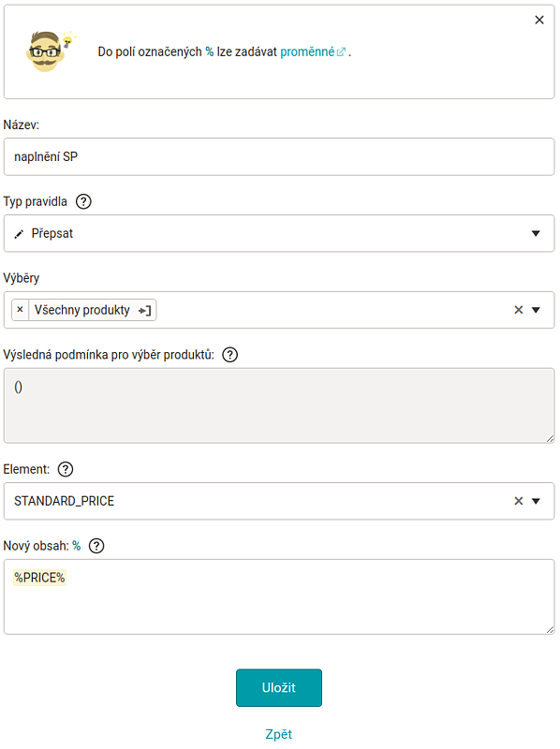Click the mascot avatar with lightbulb
560x749 pixels.
[51, 51]
